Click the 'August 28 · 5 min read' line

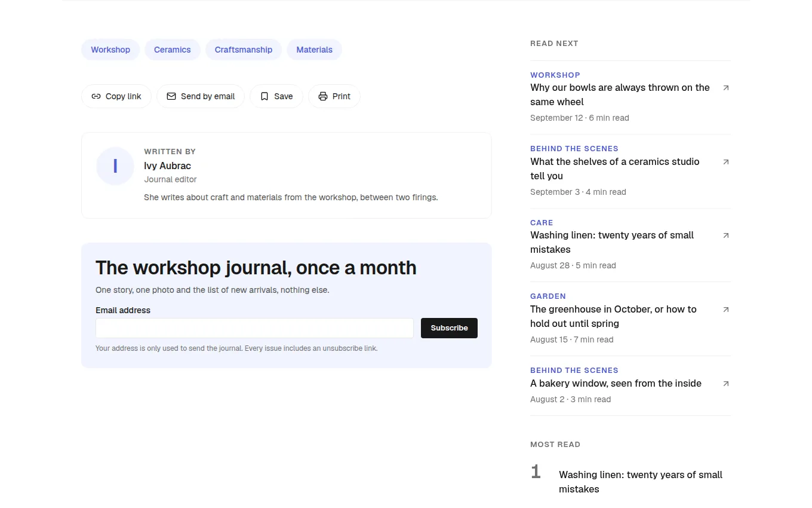[x=573, y=265]
